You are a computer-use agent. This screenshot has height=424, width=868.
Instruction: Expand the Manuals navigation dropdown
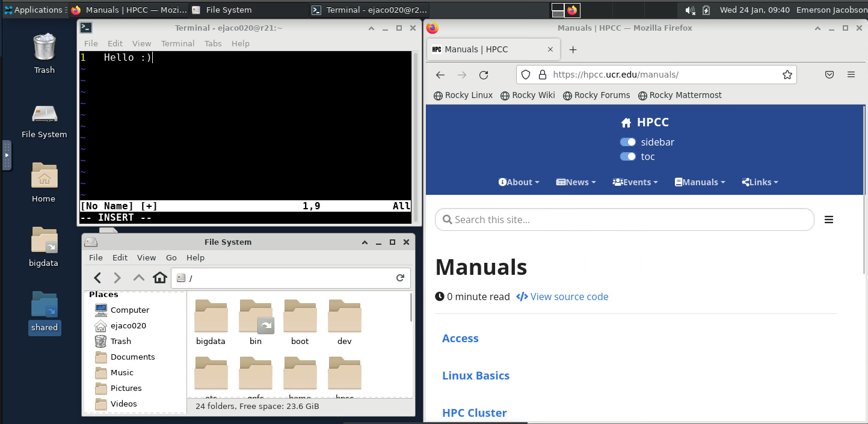tap(700, 182)
